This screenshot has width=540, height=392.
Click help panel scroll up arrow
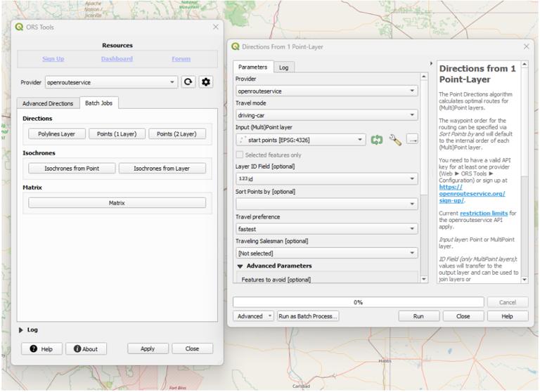[x=525, y=65]
